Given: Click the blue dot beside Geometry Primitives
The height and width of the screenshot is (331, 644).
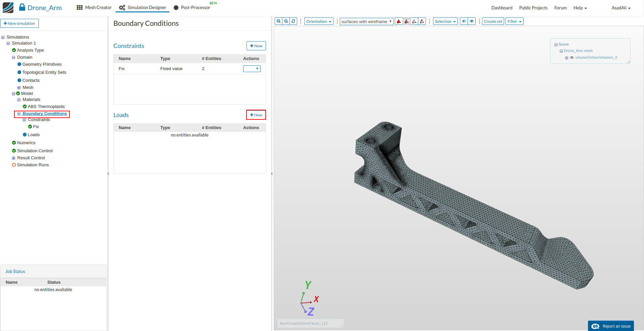Looking at the screenshot, I should [19, 64].
